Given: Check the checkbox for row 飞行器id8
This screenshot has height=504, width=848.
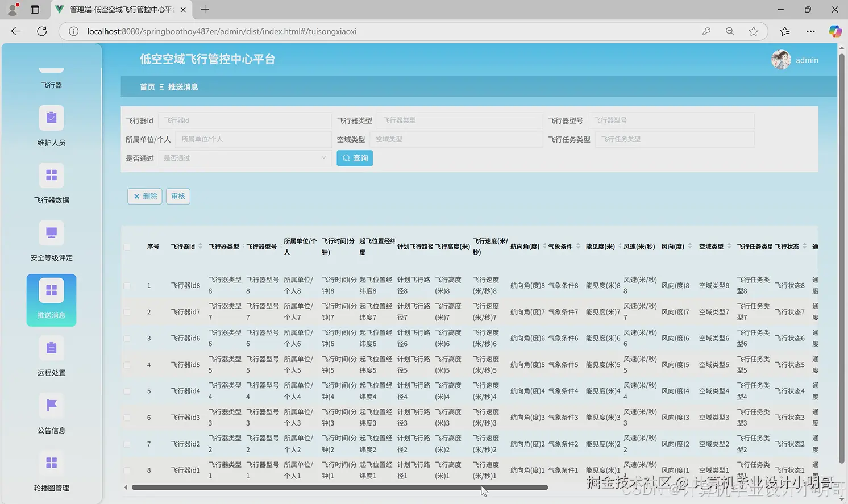Looking at the screenshot, I should pyautogui.click(x=127, y=285).
